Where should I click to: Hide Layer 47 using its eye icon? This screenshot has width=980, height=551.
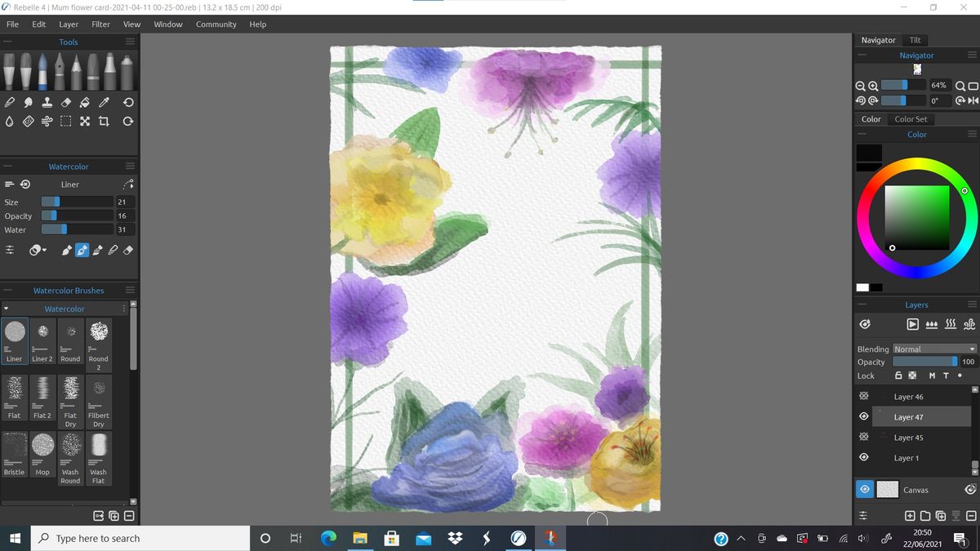[x=863, y=417]
